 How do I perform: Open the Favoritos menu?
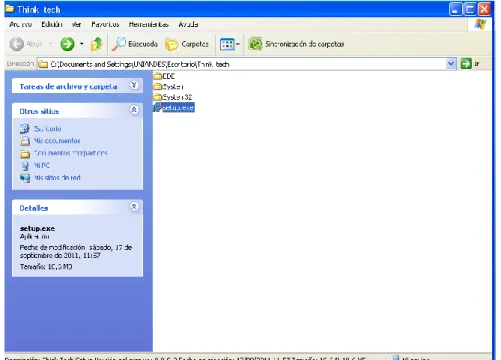pos(105,24)
